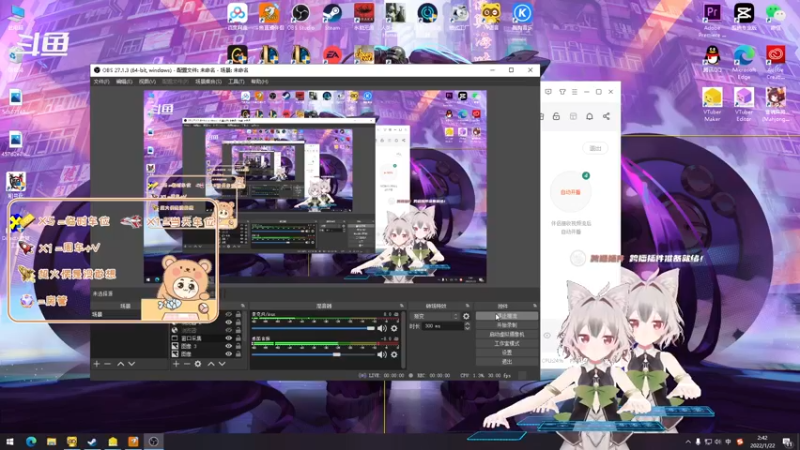Image resolution: width=800 pixels, height=450 pixels.
Task: Open the WeChat desktop shortcut
Action: (776, 16)
